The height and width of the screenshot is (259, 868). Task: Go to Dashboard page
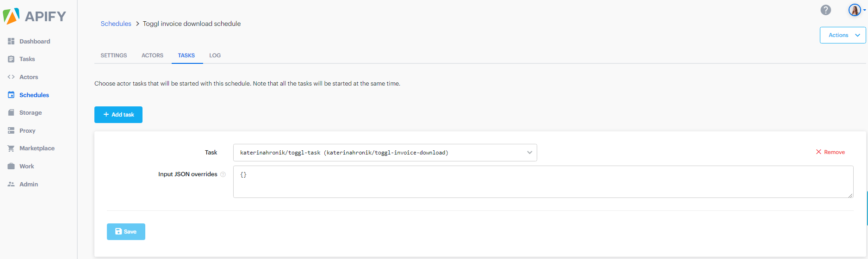[35, 41]
